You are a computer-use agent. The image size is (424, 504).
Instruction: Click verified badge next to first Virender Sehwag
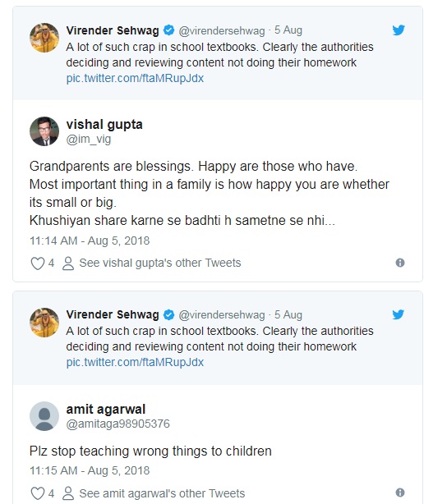coord(168,30)
